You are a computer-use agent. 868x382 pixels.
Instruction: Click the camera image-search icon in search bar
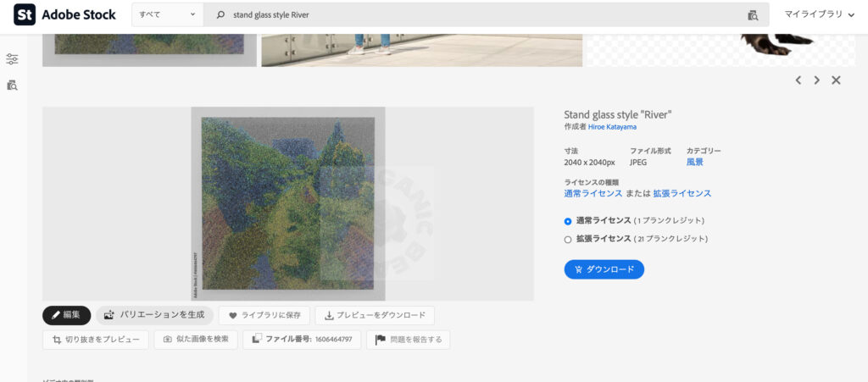752,15
